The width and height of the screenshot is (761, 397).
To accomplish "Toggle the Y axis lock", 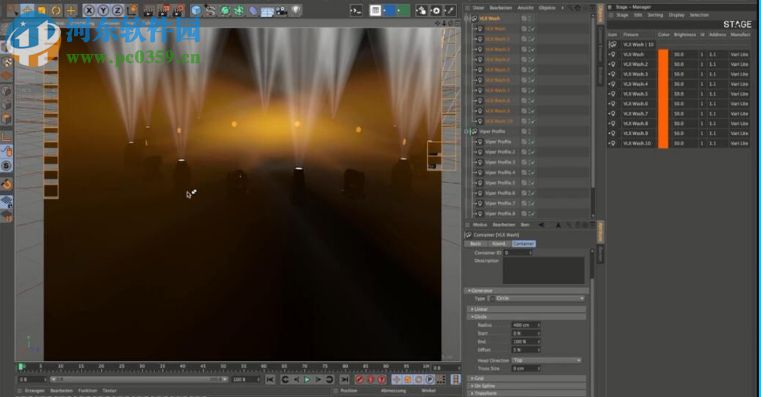I will tap(103, 10).
